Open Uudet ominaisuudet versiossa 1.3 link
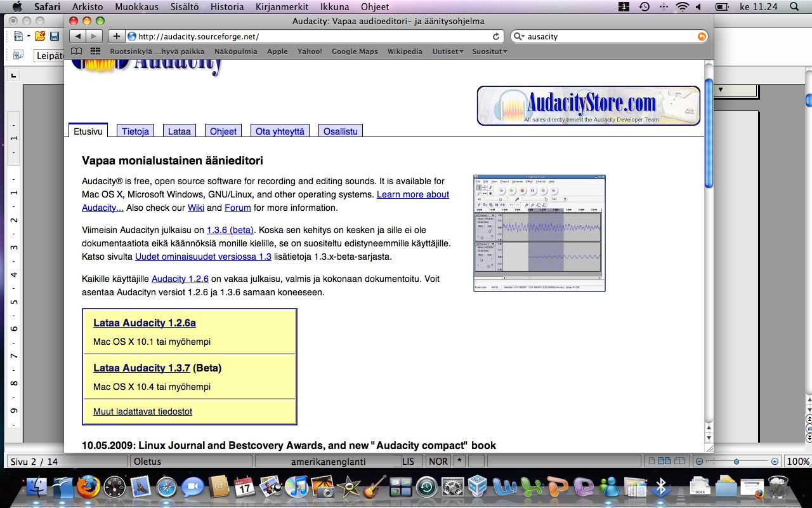The image size is (812, 508). [203, 257]
